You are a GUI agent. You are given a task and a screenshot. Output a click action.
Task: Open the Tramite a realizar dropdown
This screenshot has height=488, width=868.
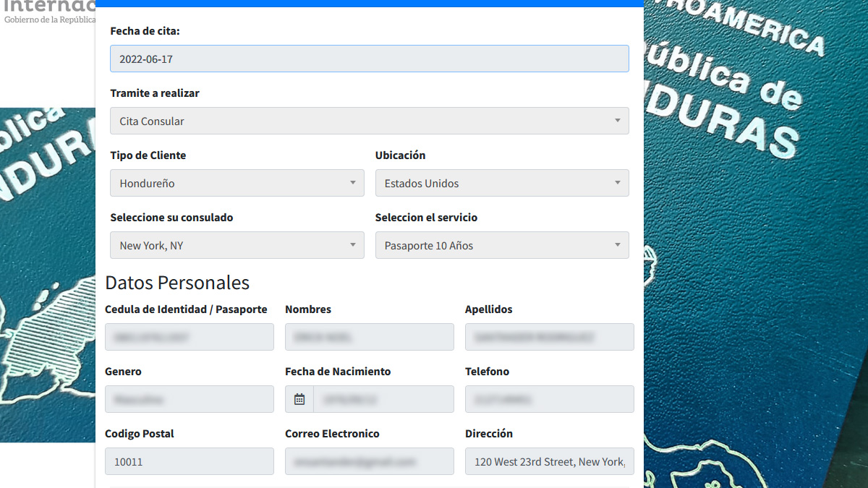click(x=369, y=121)
